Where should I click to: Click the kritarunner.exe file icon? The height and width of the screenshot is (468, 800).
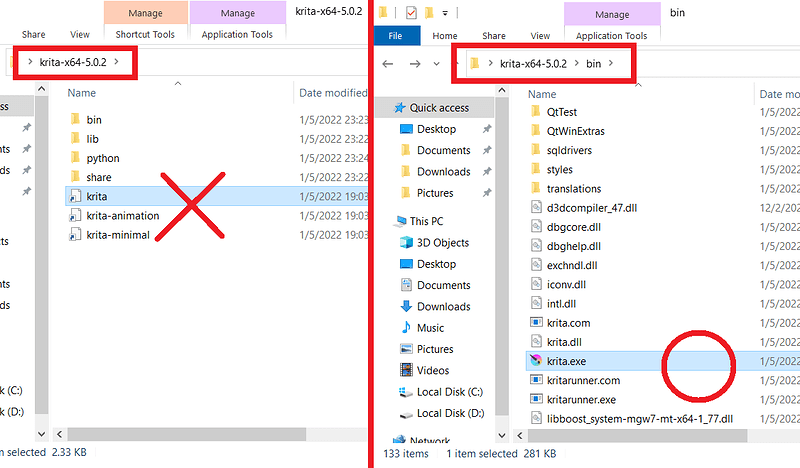point(536,399)
